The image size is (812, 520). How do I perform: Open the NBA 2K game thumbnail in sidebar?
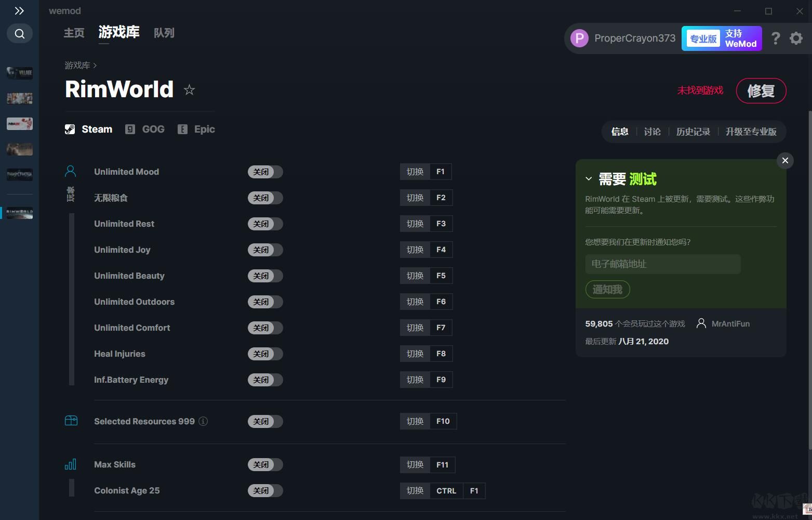(20, 123)
